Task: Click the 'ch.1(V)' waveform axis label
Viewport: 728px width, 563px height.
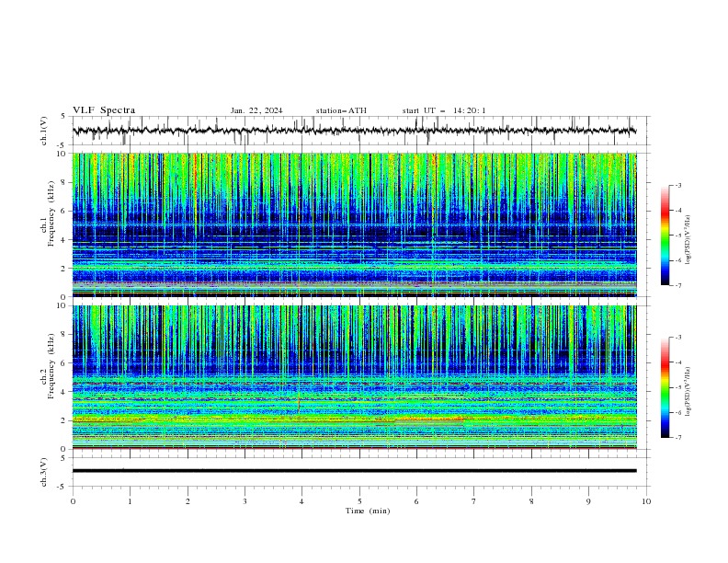Action: click(44, 131)
